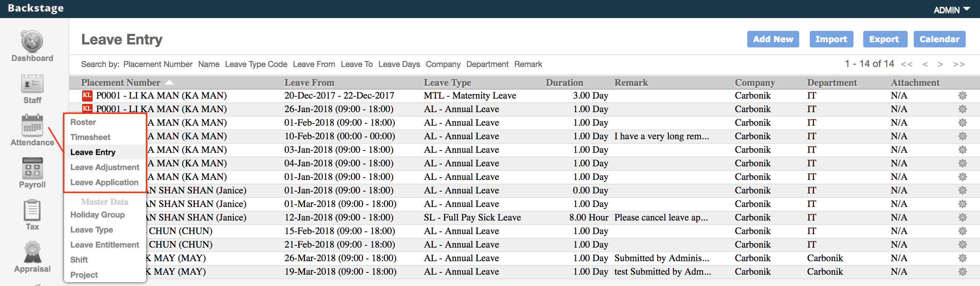This screenshot has width=980, height=286.
Task: Click gear icon for 19-Mar-2018 leave row
Action: tap(963, 272)
